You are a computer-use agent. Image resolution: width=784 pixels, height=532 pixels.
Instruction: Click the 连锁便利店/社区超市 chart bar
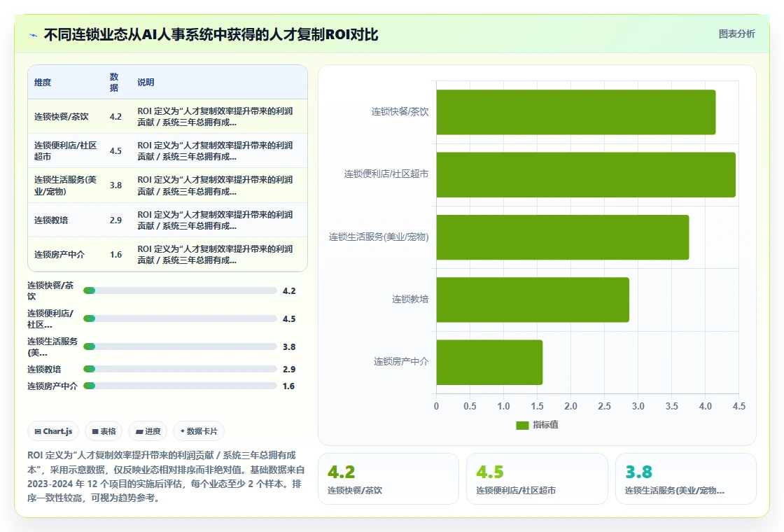pyautogui.click(x=586, y=174)
